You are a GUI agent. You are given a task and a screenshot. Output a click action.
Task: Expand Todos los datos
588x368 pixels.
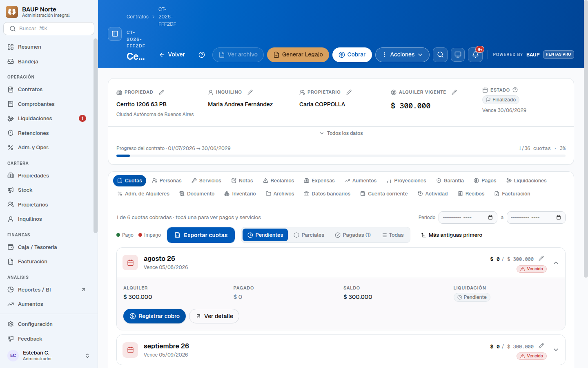pyautogui.click(x=341, y=133)
